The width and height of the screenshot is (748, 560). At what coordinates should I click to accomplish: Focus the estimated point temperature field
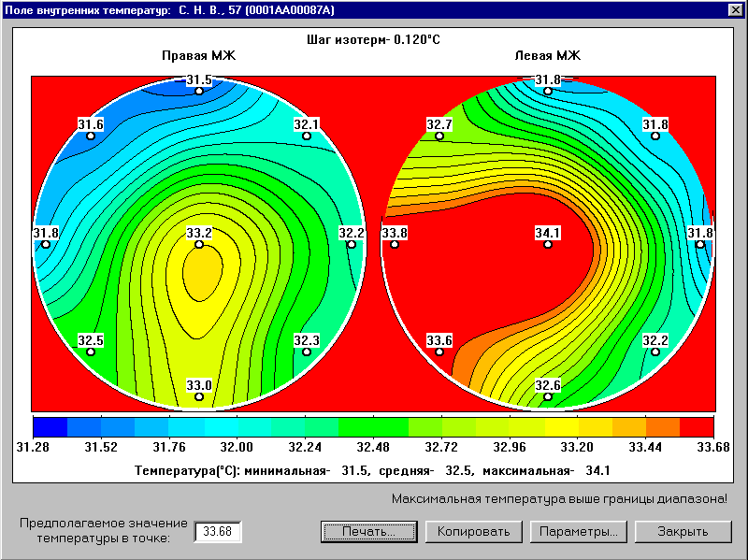(x=218, y=531)
